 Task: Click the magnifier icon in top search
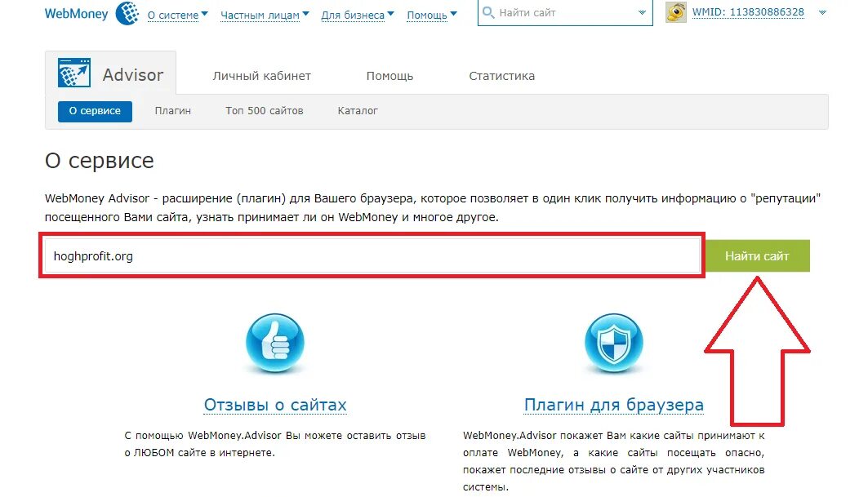point(487,12)
